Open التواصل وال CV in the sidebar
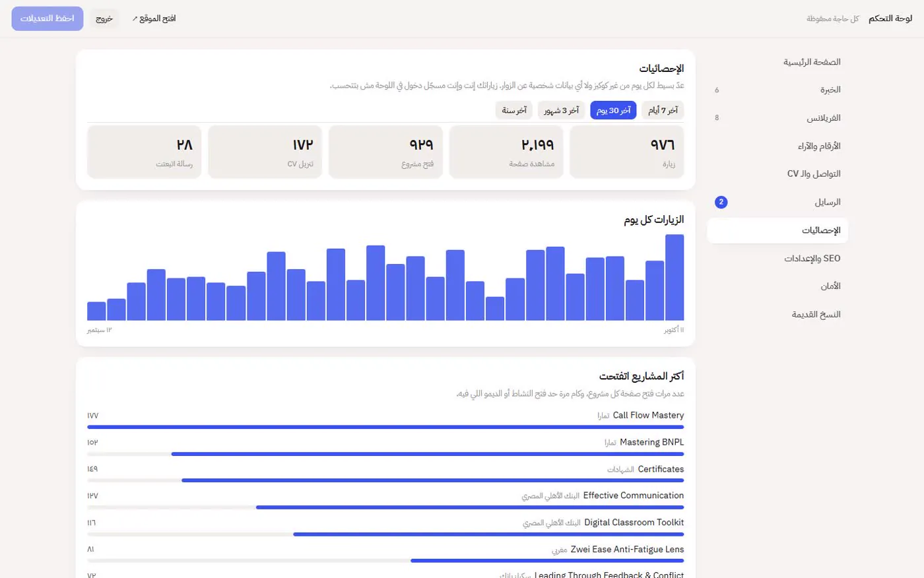 [x=777, y=174]
